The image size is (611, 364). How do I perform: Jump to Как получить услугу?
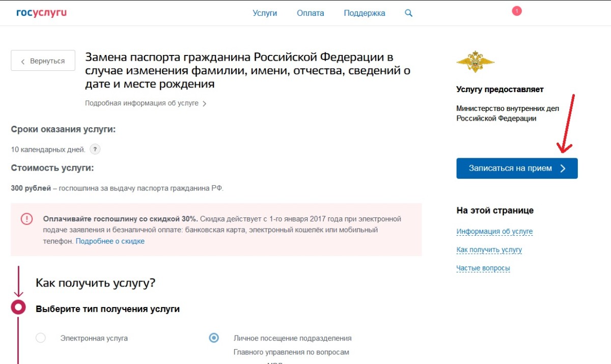click(489, 250)
